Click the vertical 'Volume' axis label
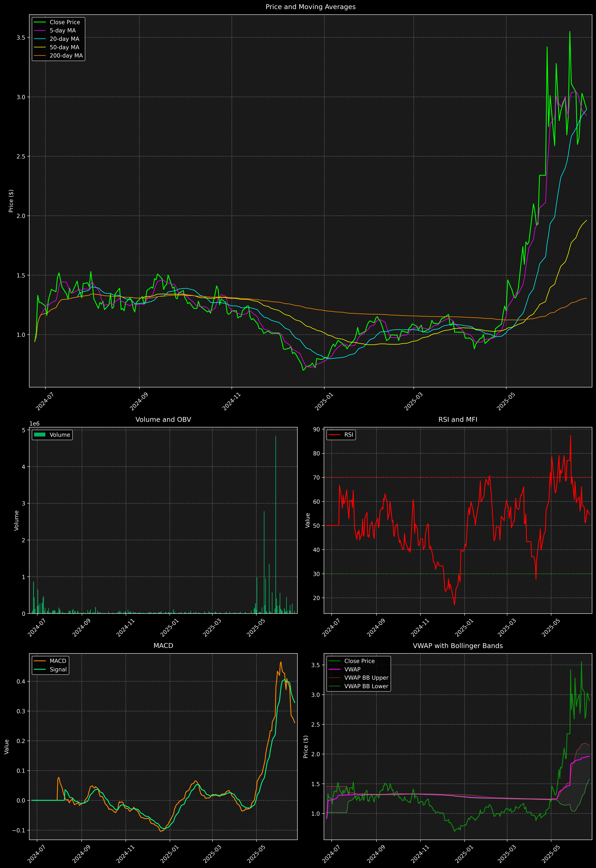 click(16, 520)
